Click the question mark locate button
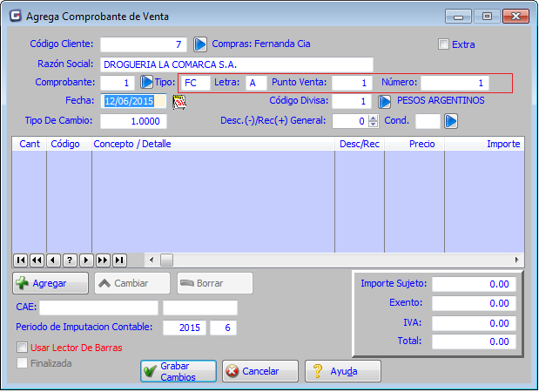The width and height of the screenshot is (539, 392). coord(70,260)
